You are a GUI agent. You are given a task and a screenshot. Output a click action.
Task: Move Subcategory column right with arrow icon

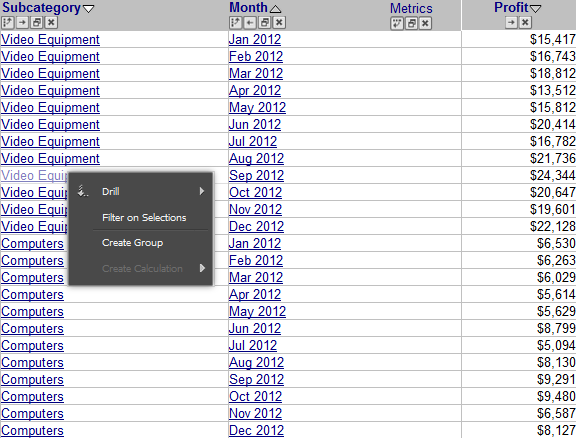pos(22,23)
